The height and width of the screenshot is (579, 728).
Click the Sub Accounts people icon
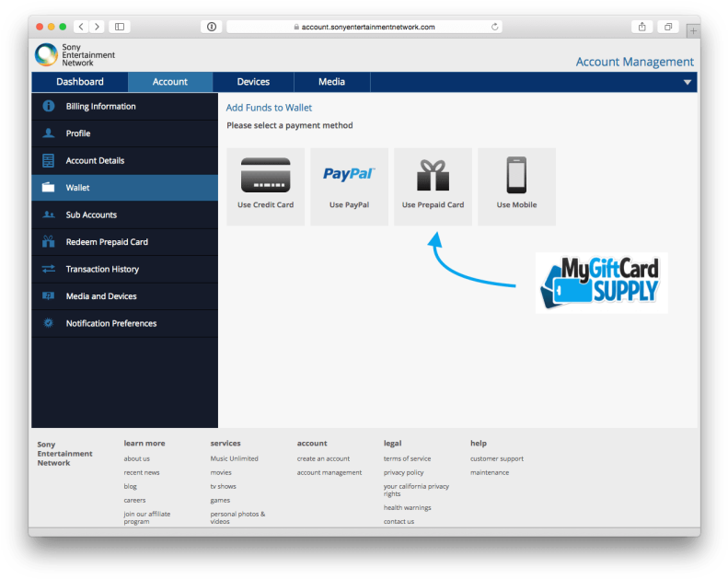click(48, 214)
